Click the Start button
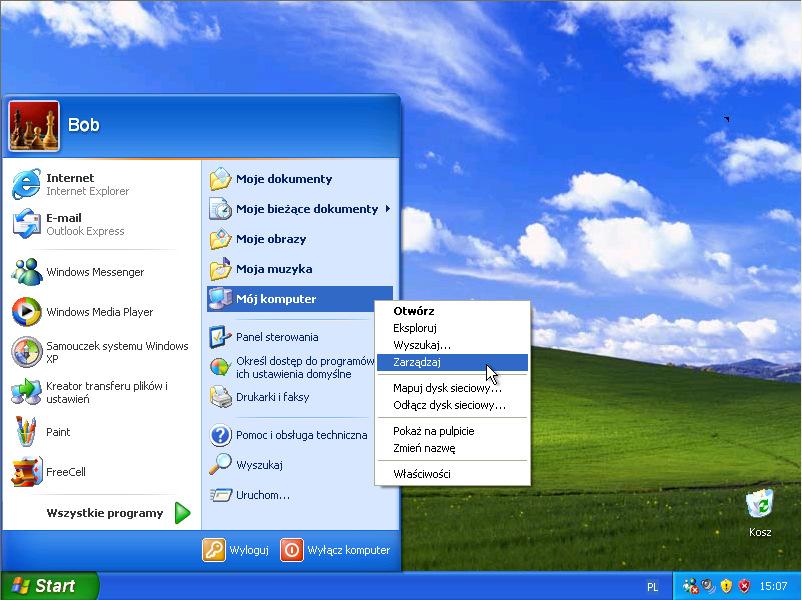The height and width of the screenshot is (600, 802). (x=50, y=586)
